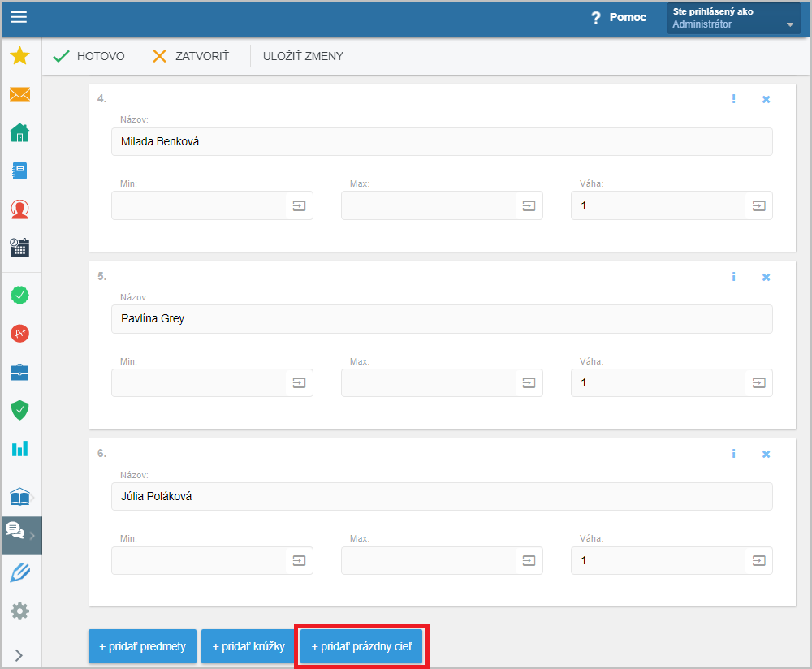Open the Administrátor user dropdown
The image size is (812, 669).
733,18
